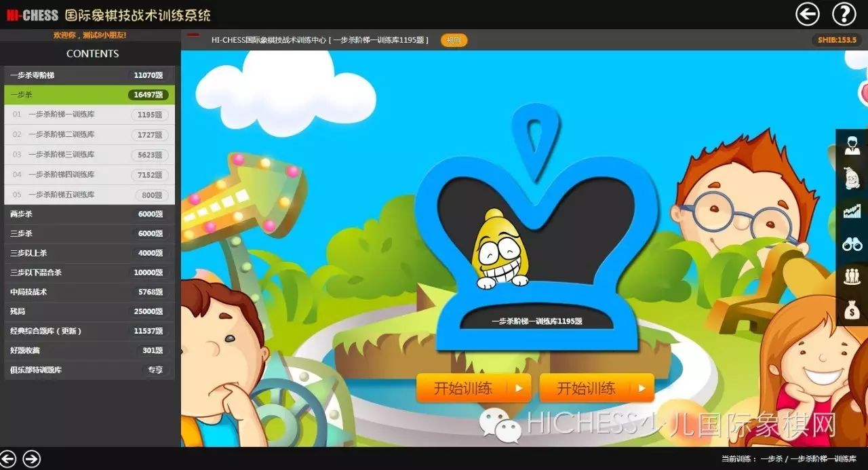
Task: Click the 7152题 count badge
Action: [150, 174]
